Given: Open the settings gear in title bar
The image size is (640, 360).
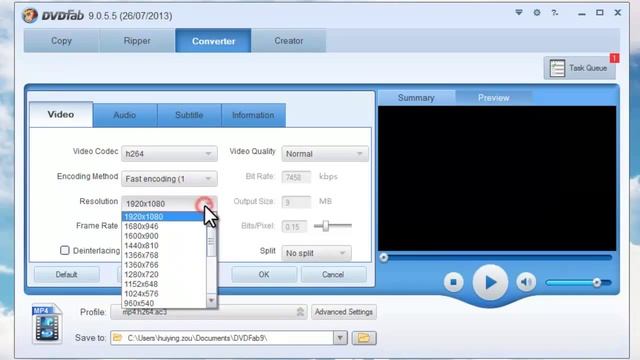Looking at the screenshot, I should coord(537,13).
